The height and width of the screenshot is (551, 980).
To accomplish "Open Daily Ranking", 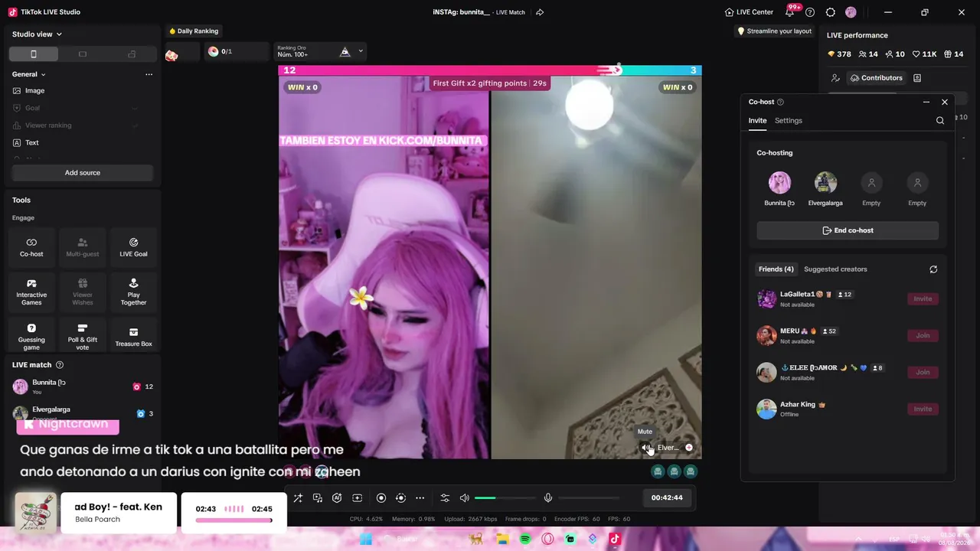I will pos(194,31).
